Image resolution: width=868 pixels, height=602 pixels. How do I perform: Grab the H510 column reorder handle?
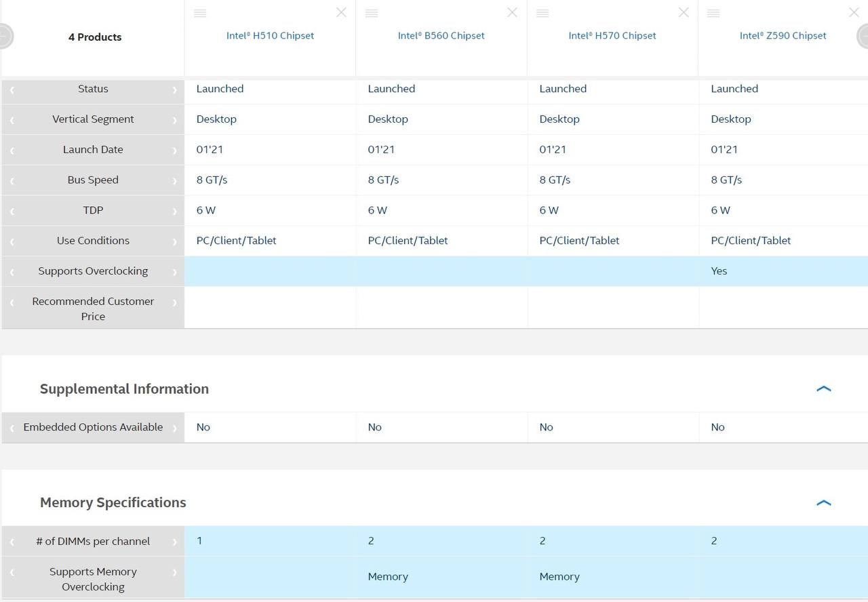tap(200, 13)
